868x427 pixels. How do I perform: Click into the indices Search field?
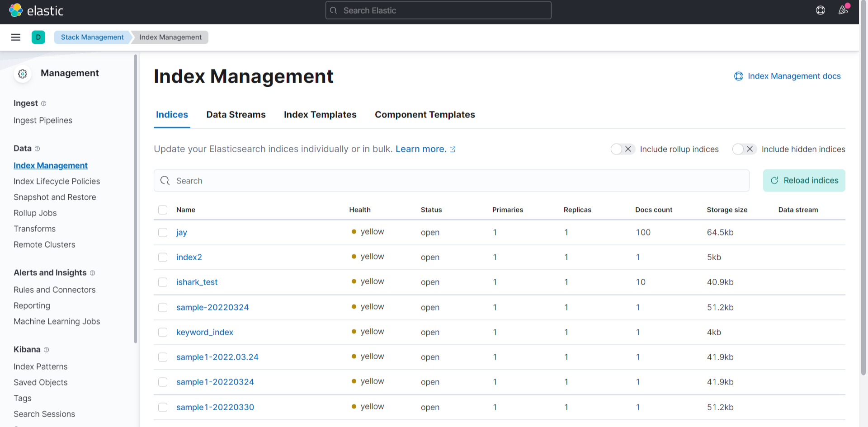click(x=452, y=181)
